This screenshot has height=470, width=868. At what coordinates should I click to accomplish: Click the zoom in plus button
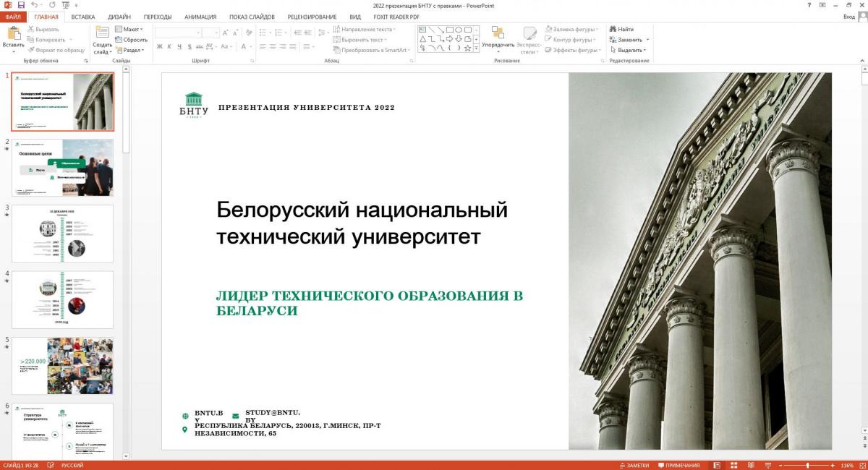(833, 465)
